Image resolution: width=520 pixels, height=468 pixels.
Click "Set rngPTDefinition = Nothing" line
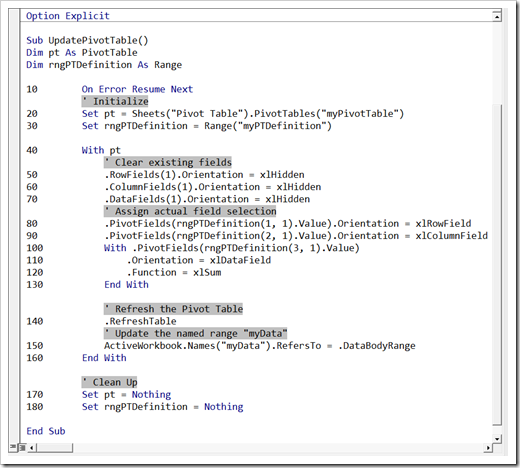coord(162,407)
